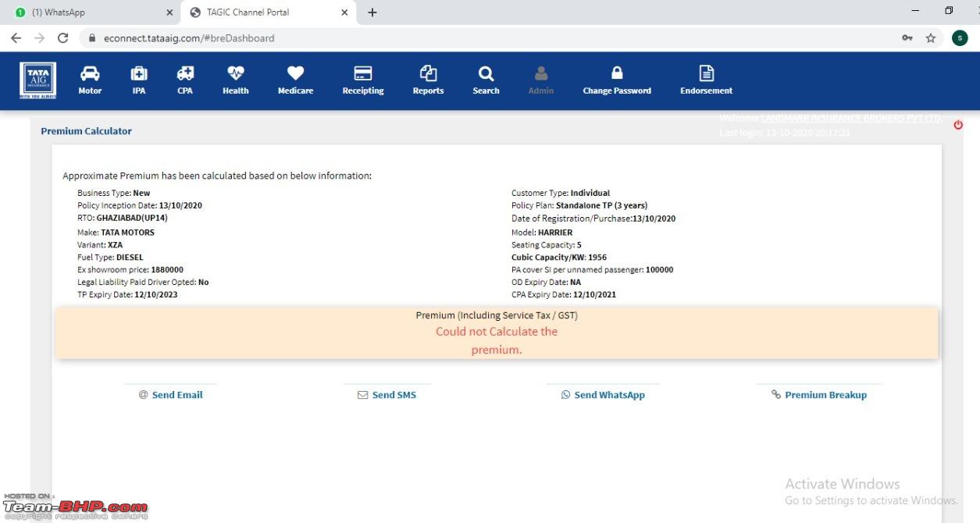
Task: Click the browser back arrow
Action: pos(16,37)
